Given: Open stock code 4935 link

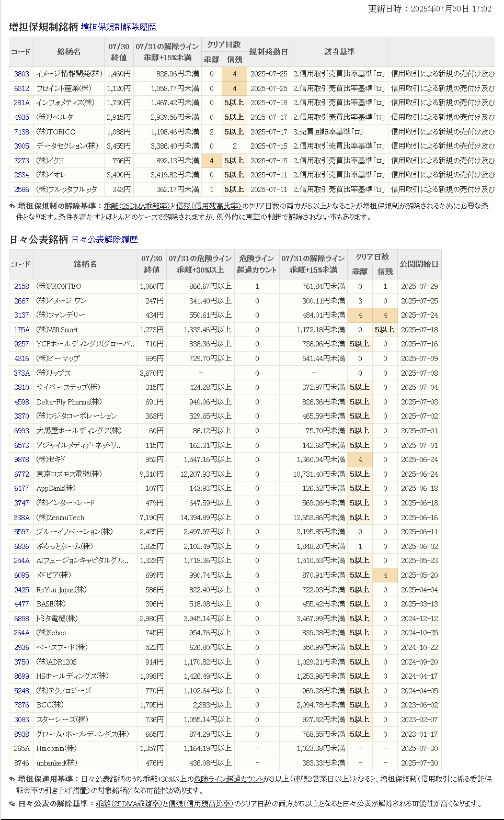Looking at the screenshot, I should coord(21,117).
